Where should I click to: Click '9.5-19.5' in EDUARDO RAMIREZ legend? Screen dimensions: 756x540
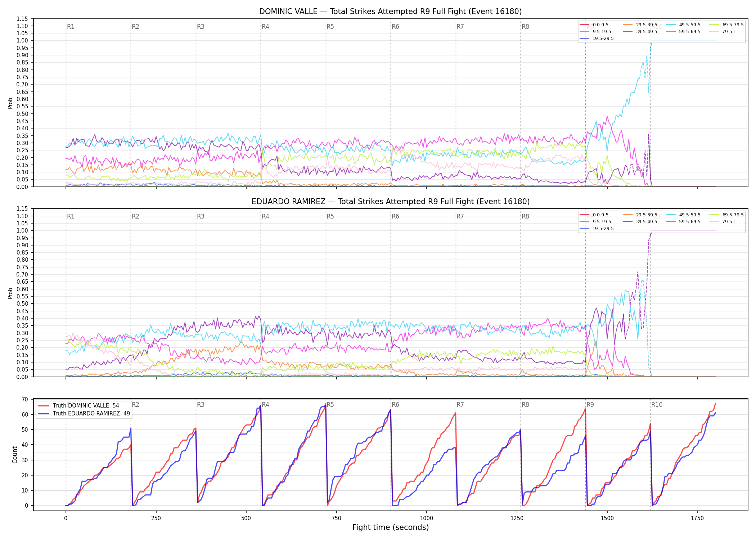click(x=602, y=222)
